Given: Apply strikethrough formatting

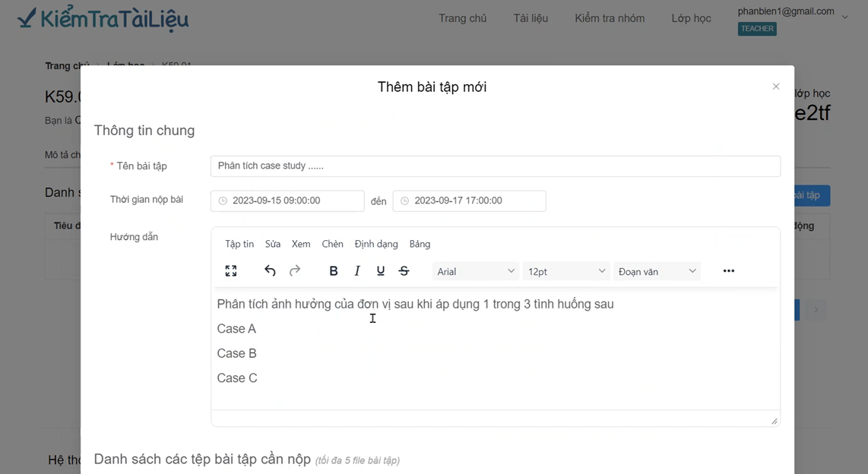Looking at the screenshot, I should [404, 271].
